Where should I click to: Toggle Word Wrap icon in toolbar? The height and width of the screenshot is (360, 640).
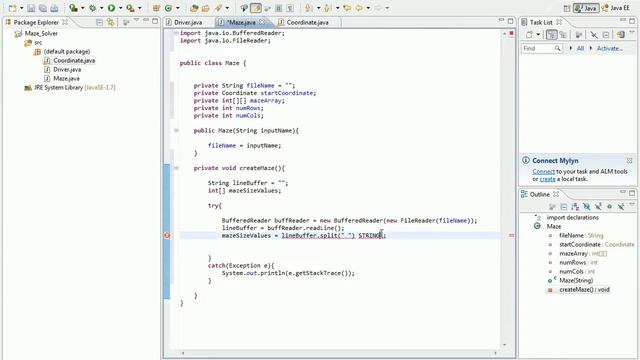[x=267, y=8]
